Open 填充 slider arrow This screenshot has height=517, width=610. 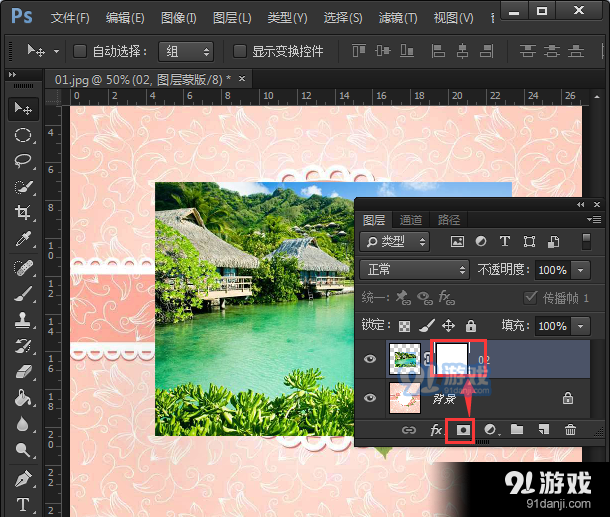[580, 326]
